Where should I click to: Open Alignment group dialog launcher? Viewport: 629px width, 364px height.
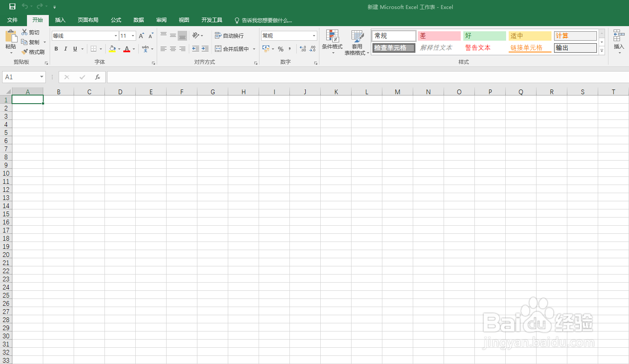[256, 63]
